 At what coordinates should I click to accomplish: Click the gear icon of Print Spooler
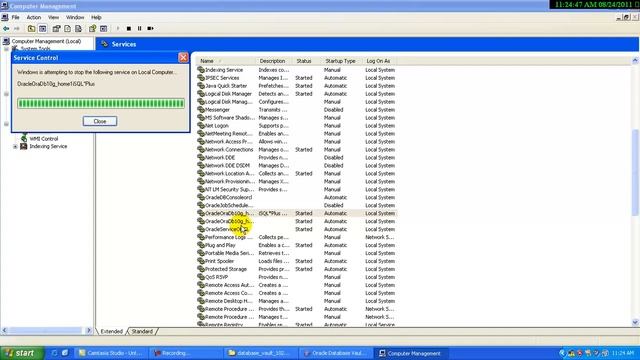pos(201,261)
